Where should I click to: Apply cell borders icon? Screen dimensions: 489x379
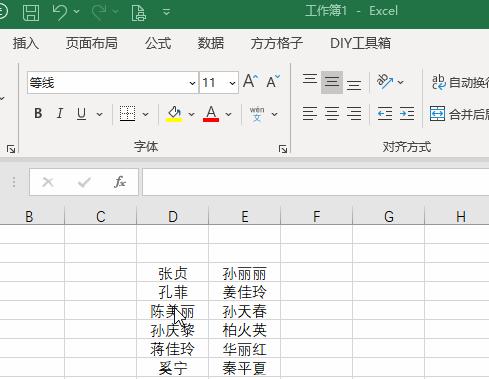(x=127, y=114)
